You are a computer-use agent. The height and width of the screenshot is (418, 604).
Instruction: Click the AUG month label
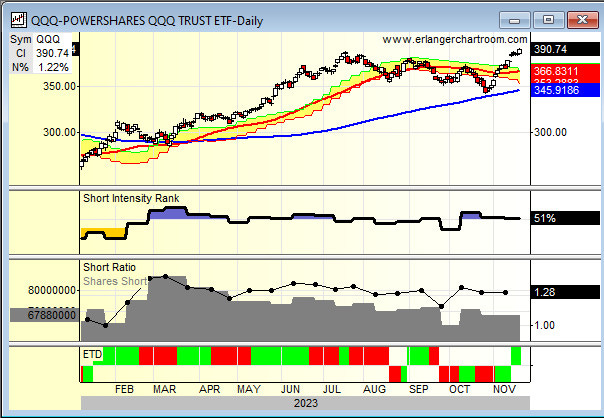[x=374, y=389]
